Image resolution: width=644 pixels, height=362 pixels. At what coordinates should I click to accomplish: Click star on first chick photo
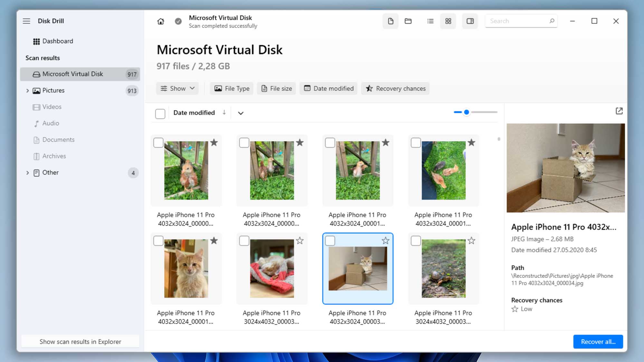click(x=214, y=143)
